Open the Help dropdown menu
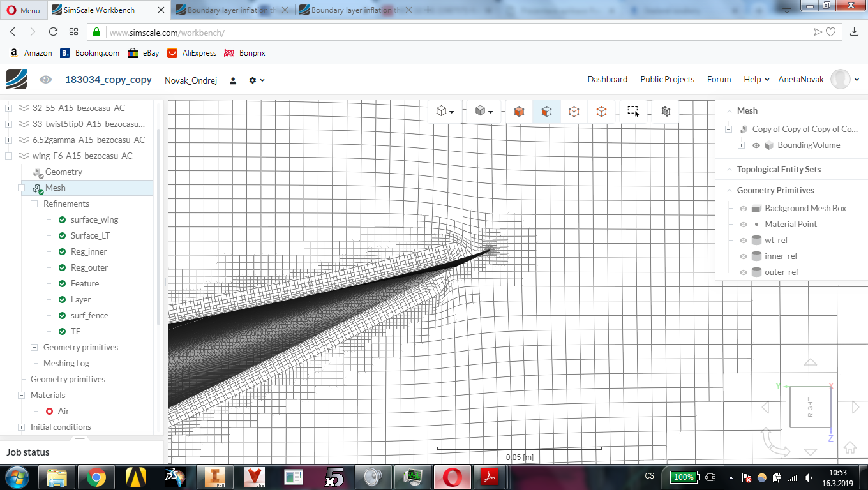Image resolution: width=868 pixels, height=490 pixels. (756, 79)
